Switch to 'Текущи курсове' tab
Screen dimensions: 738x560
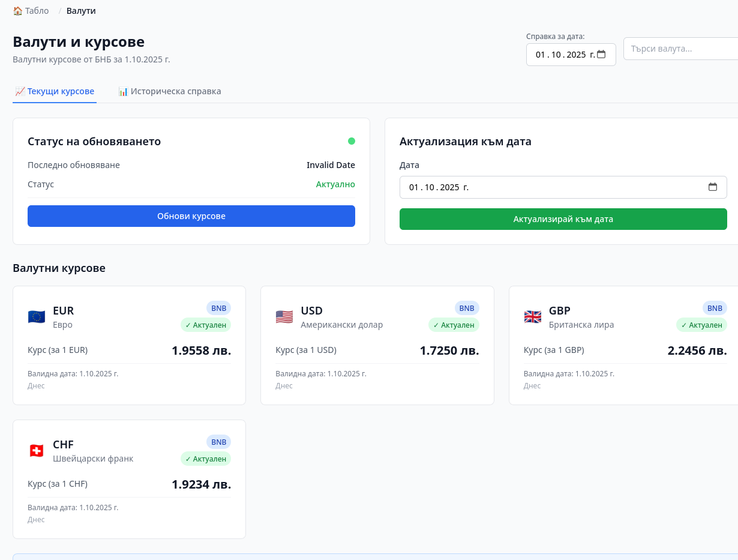tap(55, 91)
